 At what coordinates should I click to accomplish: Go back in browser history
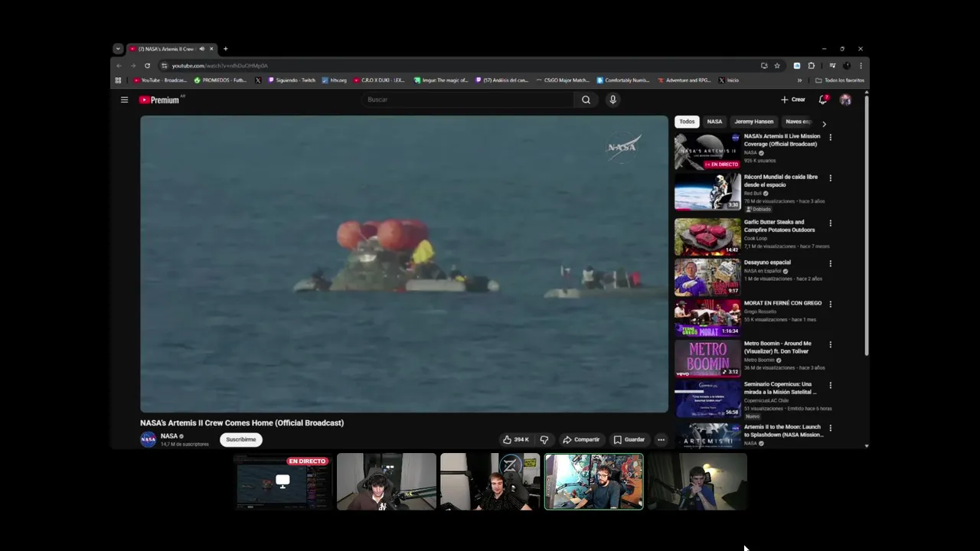pos(119,66)
